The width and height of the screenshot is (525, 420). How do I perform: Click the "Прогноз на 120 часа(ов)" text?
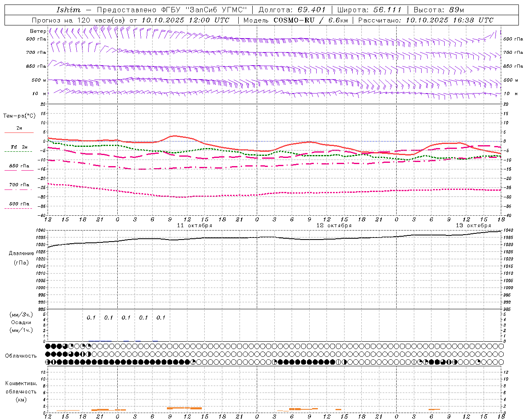79,20
